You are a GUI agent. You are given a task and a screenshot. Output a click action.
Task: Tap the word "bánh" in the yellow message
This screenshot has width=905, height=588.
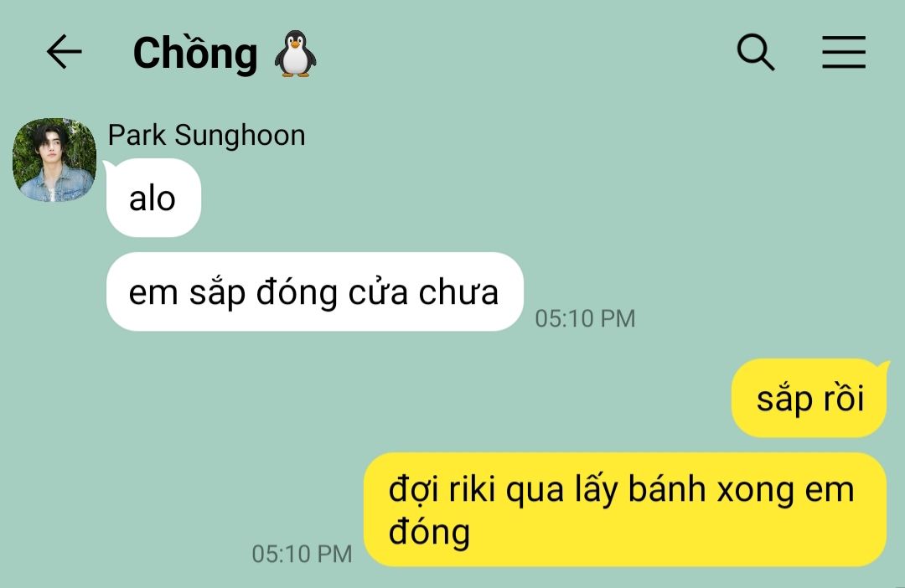coord(667,489)
